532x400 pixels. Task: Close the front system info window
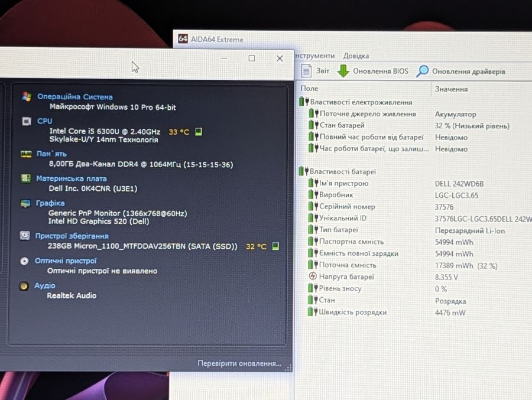[280, 58]
